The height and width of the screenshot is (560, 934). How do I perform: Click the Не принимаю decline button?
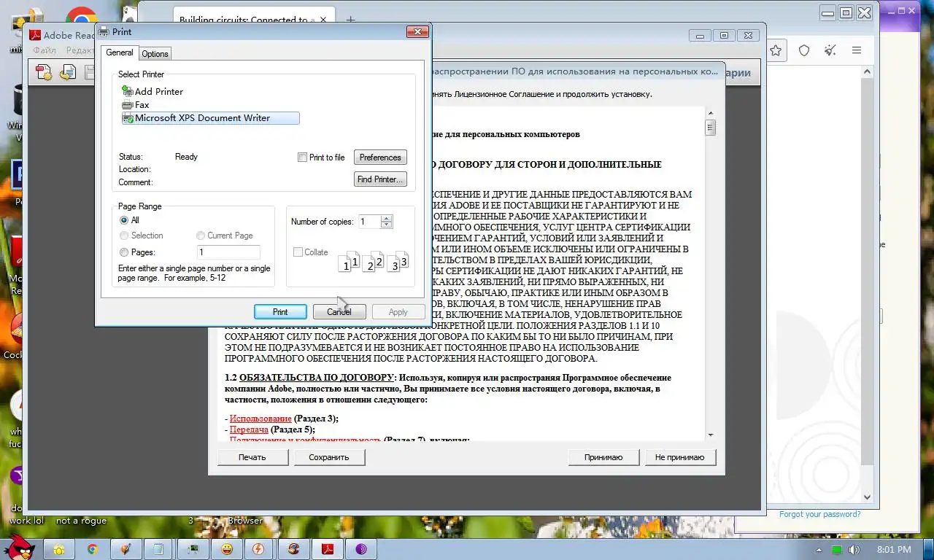680,457
